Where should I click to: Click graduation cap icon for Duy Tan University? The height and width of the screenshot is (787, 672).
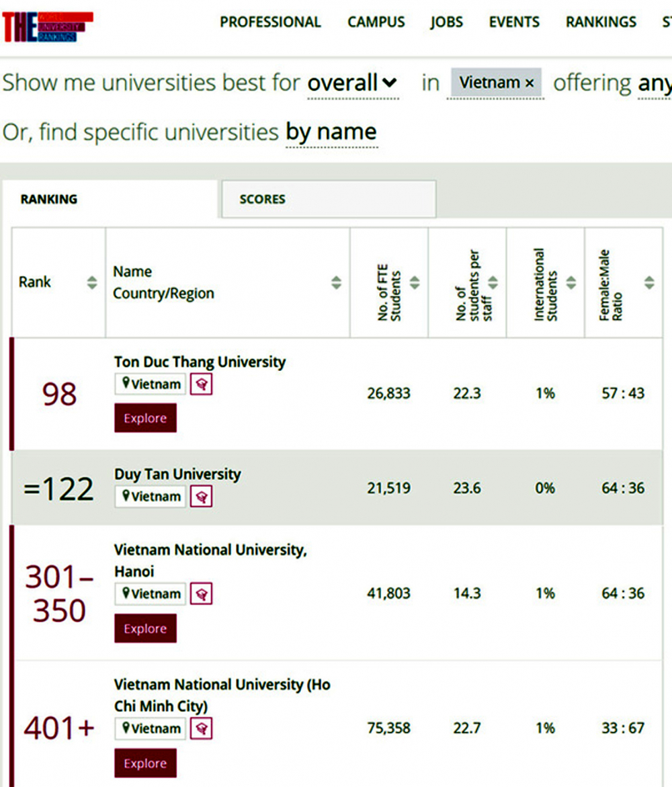tap(201, 497)
